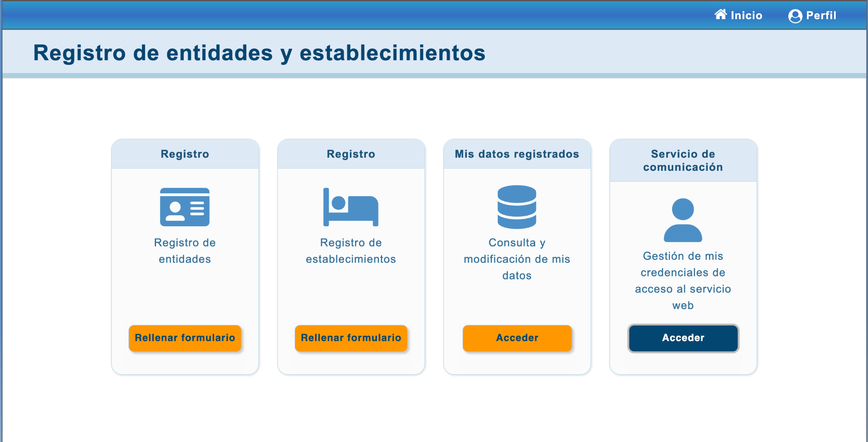
Task: Open the Perfil menu link
Action: point(812,16)
